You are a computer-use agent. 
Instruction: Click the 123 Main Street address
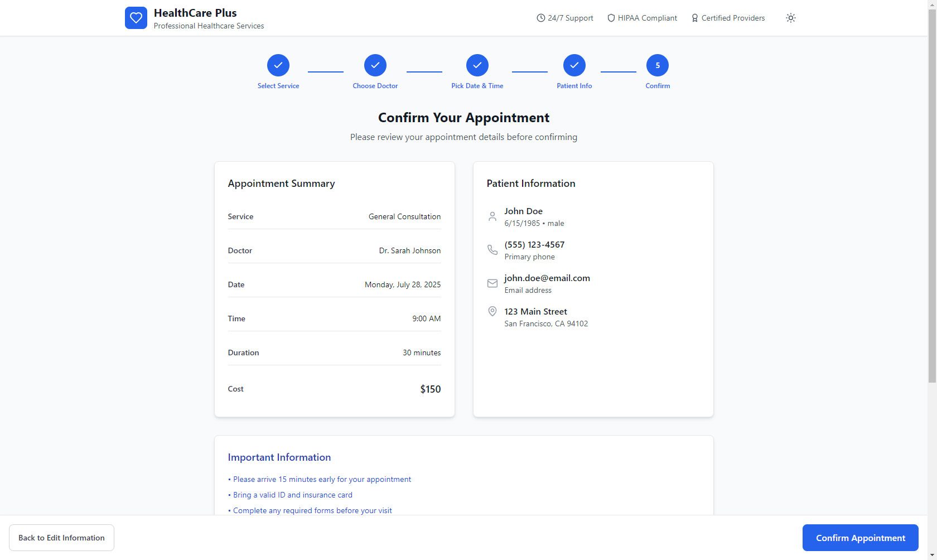[535, 311]
